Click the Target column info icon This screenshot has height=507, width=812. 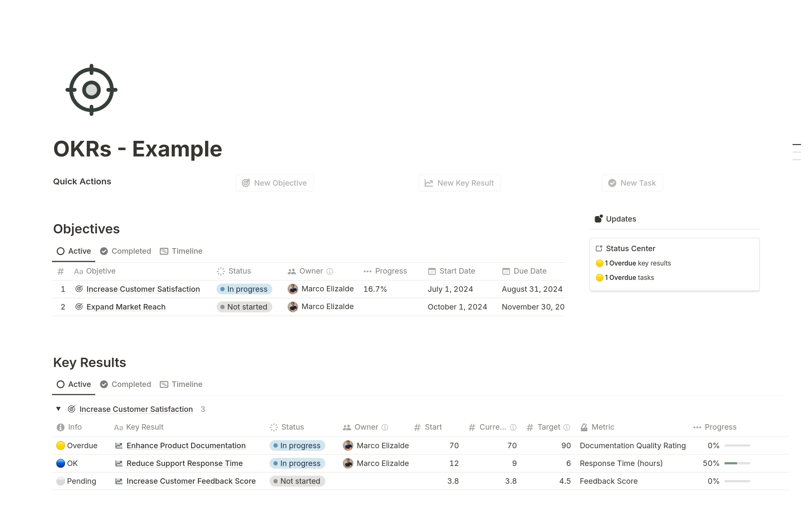[567, 428]
